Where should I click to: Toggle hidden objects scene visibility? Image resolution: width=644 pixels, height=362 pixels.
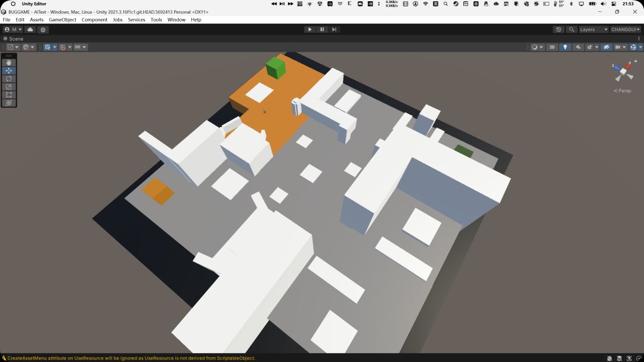tap(606, 47)
